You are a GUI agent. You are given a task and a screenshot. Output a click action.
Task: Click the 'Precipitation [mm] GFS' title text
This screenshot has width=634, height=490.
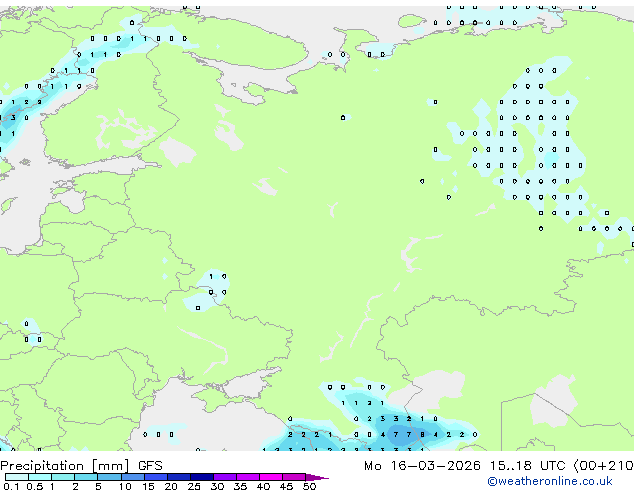tap(81, 466)
